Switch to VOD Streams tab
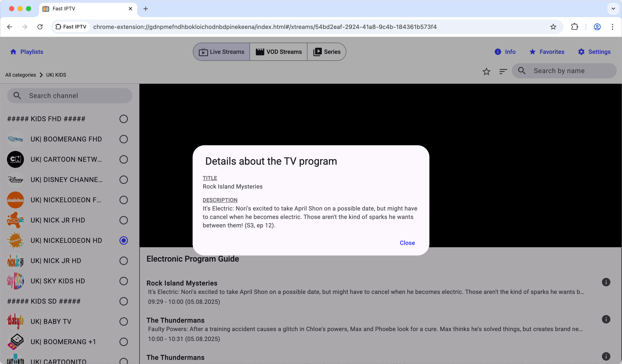 point(278,52)
